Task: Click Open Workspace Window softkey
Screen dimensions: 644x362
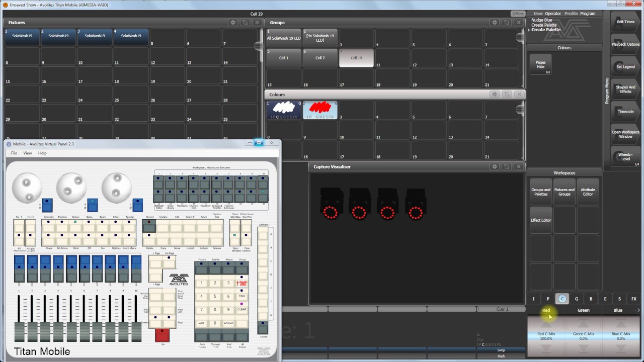Action: point(625,134)
